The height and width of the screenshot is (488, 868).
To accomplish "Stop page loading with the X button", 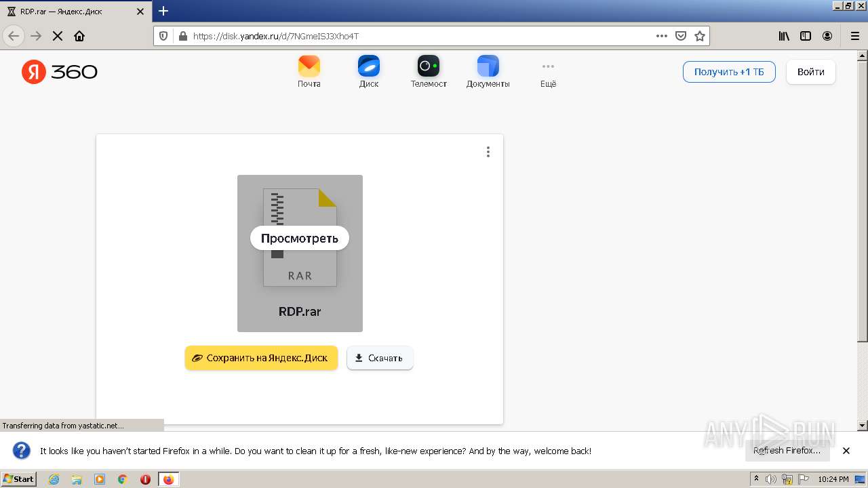I will [x=58, y=36].
